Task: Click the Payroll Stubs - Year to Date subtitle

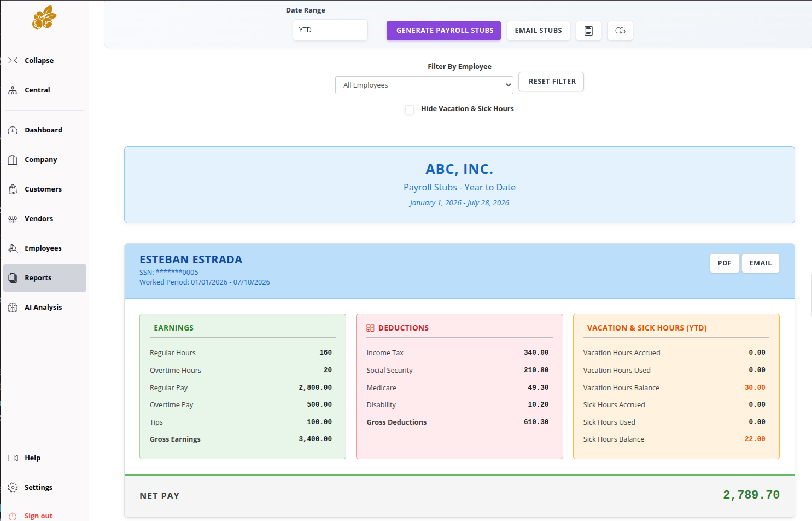Action: pos(459,187)
